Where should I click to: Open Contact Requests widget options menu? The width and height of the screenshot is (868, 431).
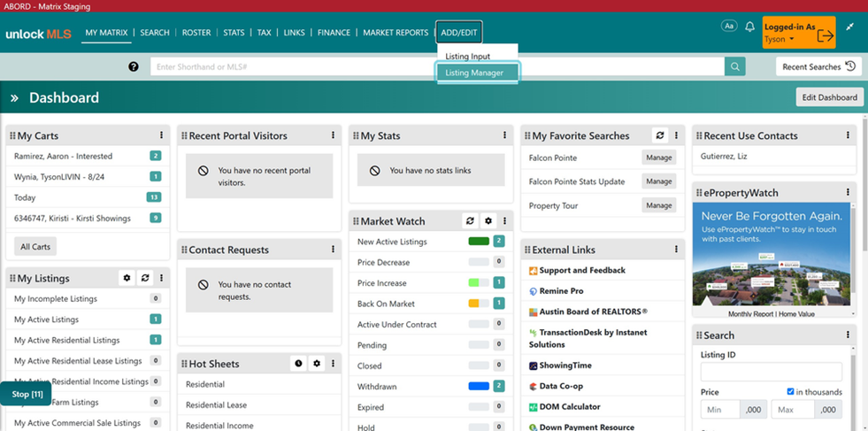[333, 250]
